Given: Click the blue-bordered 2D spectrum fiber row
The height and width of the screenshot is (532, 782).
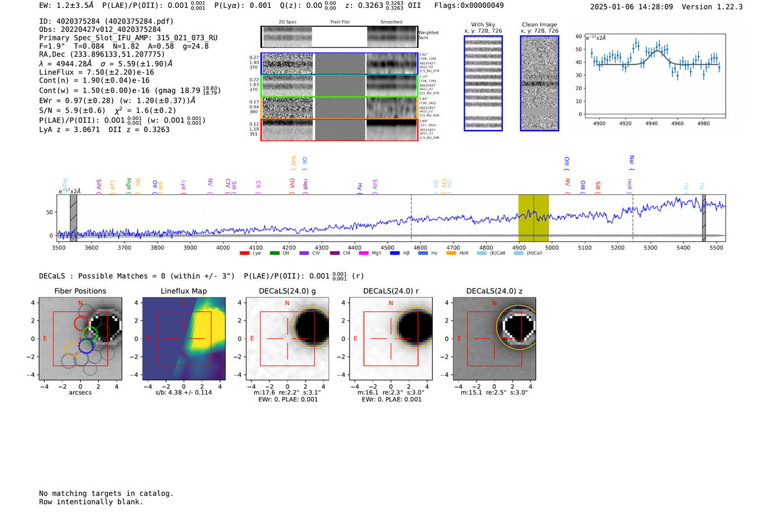Looking at the screenshot, I should (x=339, y=64).
